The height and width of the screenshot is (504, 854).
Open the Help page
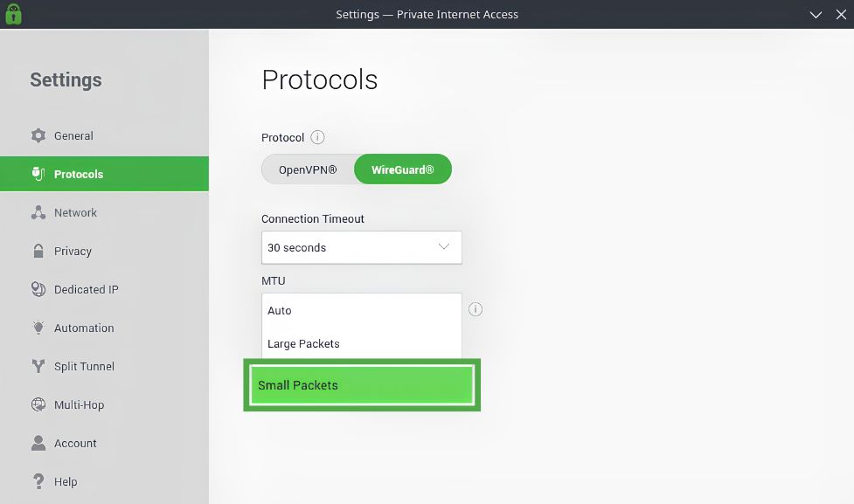tap(104, 481)
